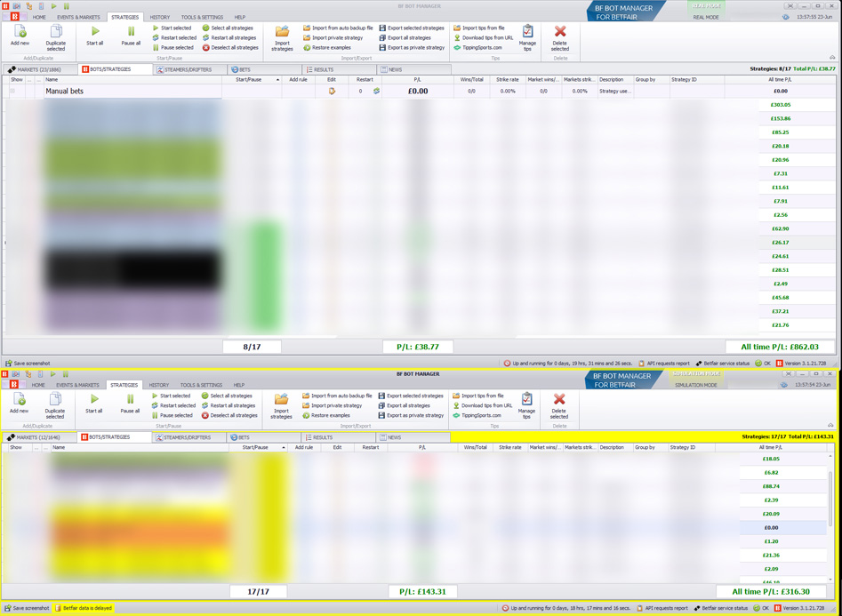This screenshot has width=842, height=616.
Task: Add new strategy in Real Mode window
Action: coord(20,36)
